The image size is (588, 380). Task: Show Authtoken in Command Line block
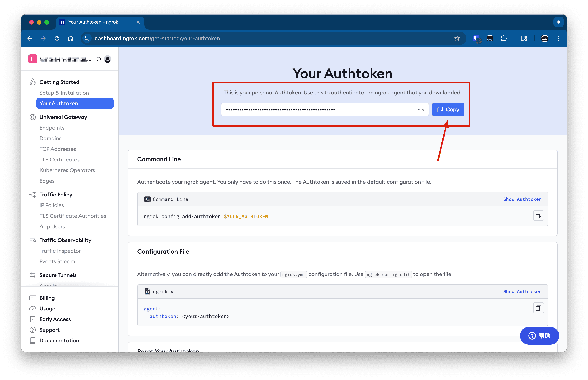click(x=522, y=199)
